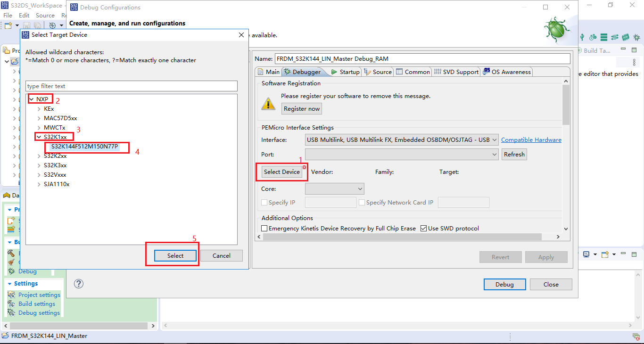The height and width of the screenshot is (344, 644).
Task: Open the Interface dropdown list
Action: (495, 139)
